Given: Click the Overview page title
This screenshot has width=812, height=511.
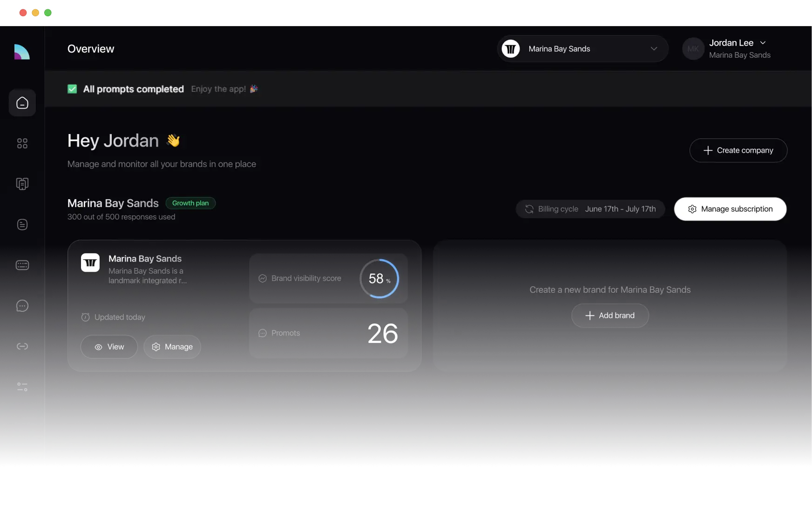Looking at the screenshot, I should click(x=91, y=49).
